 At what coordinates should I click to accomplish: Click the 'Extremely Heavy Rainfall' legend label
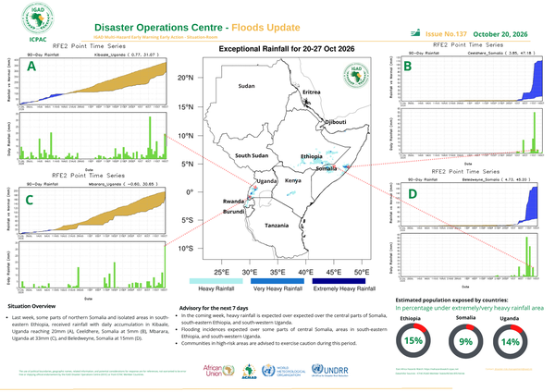(x=344, y=288)
